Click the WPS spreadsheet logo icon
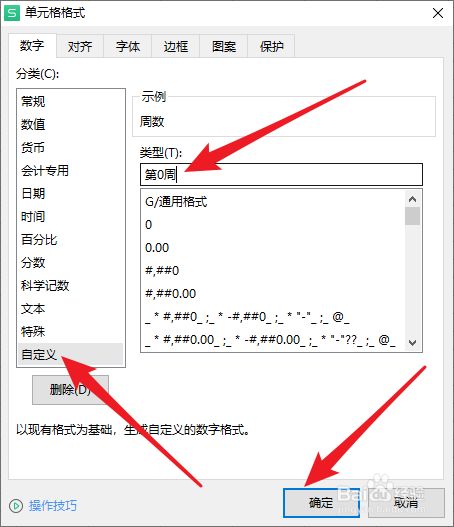Image resolution: width=454 pixels, height=527 pixels. click(x=12, y=13)
